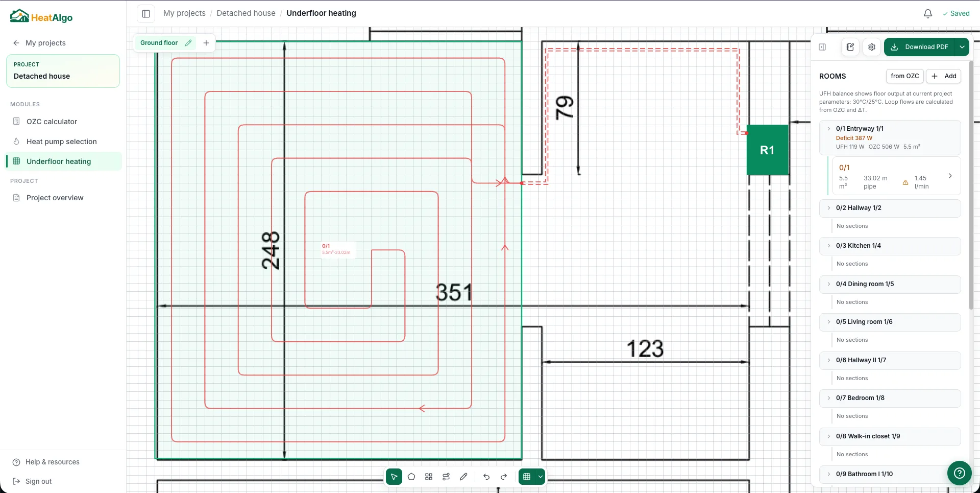Click the Heat pump flame icon
Image resolution: width=980 pixels, height=493 pixels.
[x=16, y=142]
